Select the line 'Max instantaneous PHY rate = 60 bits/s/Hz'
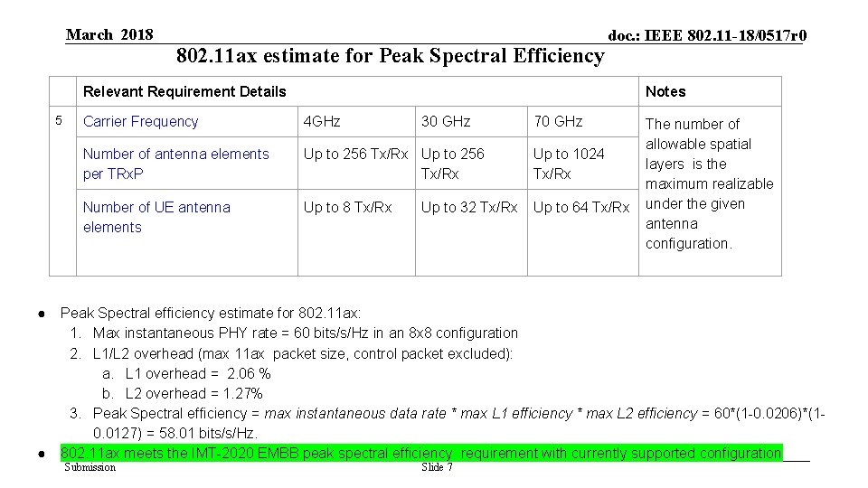The image size is (868, 488). pos(305,333)
